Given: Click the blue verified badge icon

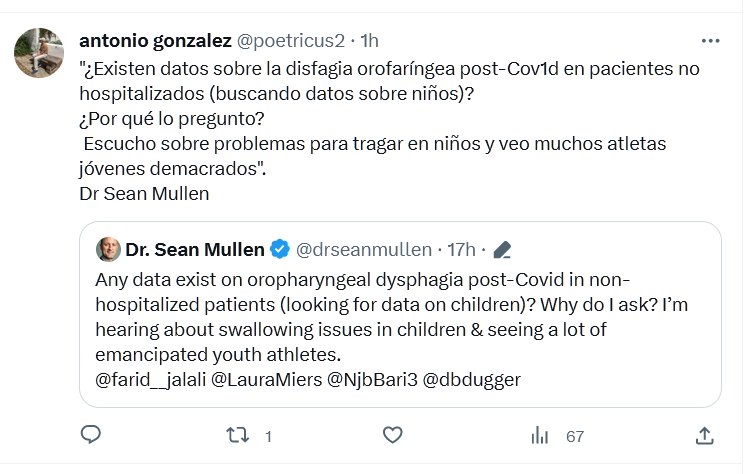Looking at the screenshot, I should (x=282, y=249).
